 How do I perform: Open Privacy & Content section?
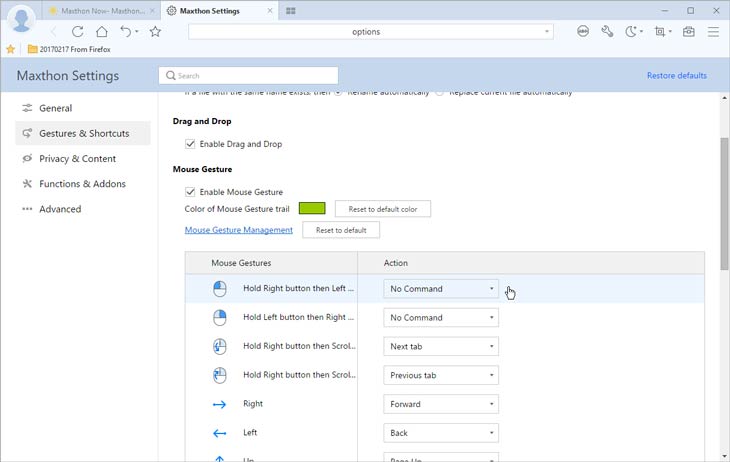(x=83, y=158)
